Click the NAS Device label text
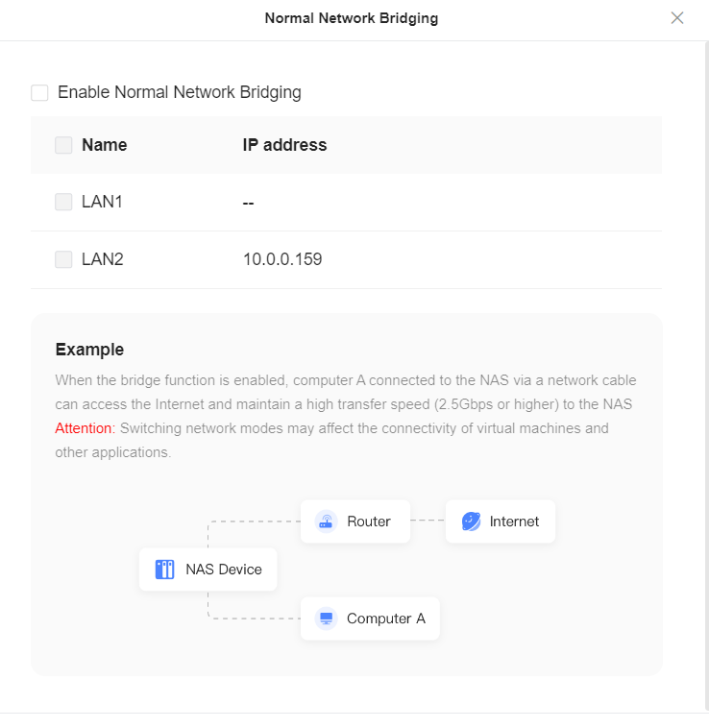This screenshot has height=728, width=709. [224, 570]
